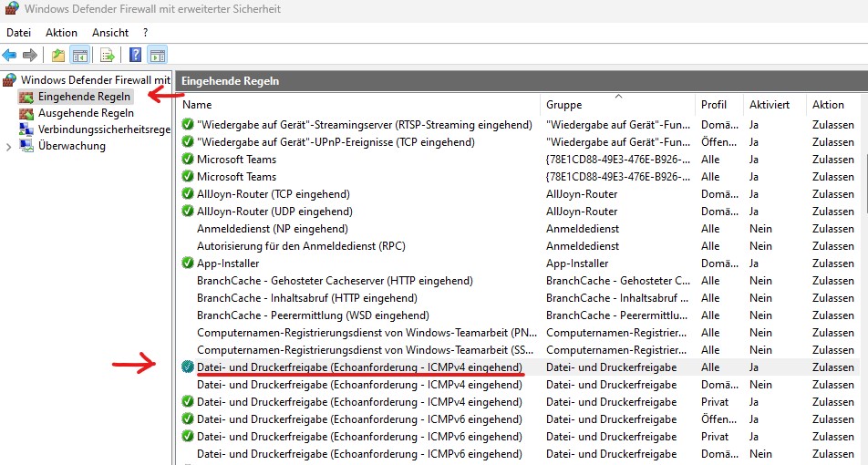
Task: Click green checkmark icon of first Microsoft Teams rule
Action: 188,160
